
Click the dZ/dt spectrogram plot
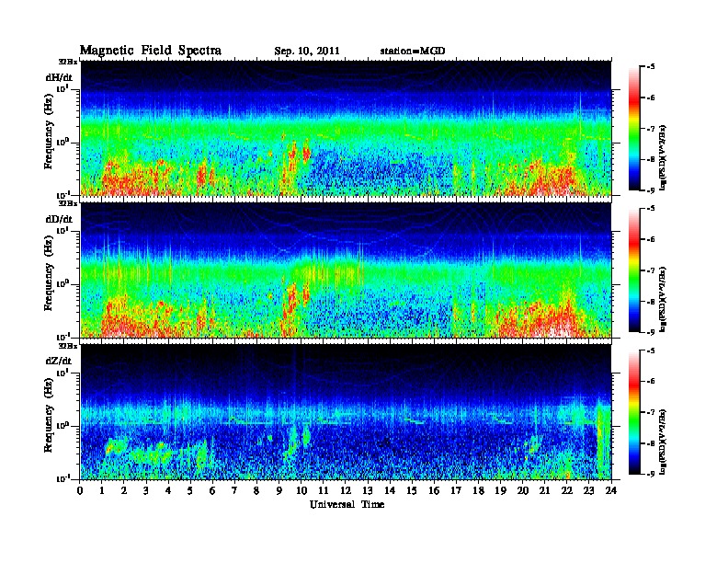pos(346,411)
